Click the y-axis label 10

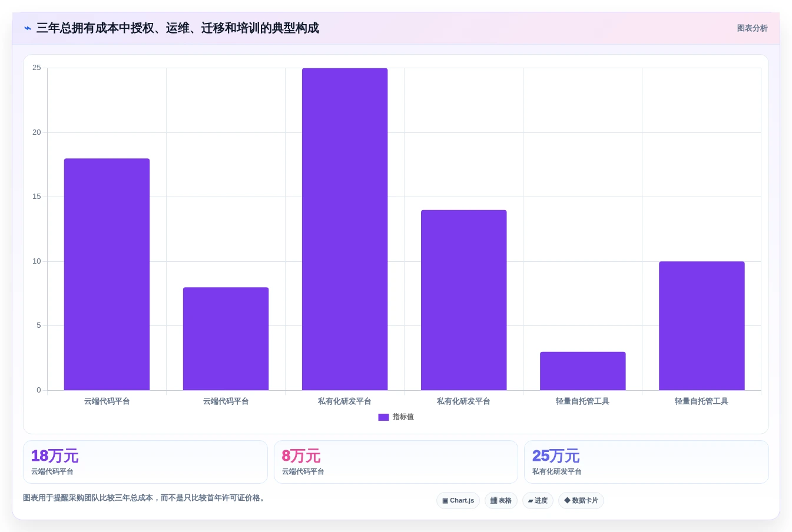click(37, 261)
